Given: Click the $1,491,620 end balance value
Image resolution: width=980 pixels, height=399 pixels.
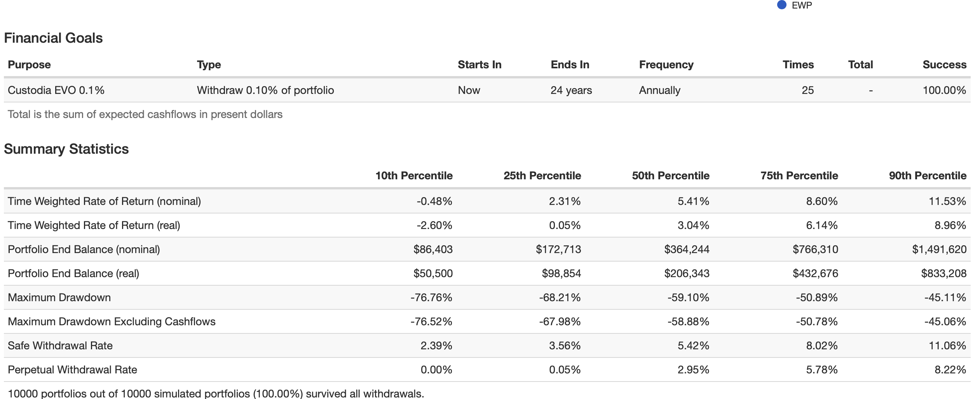Looking at the screenshot, I should coord(939,250).
